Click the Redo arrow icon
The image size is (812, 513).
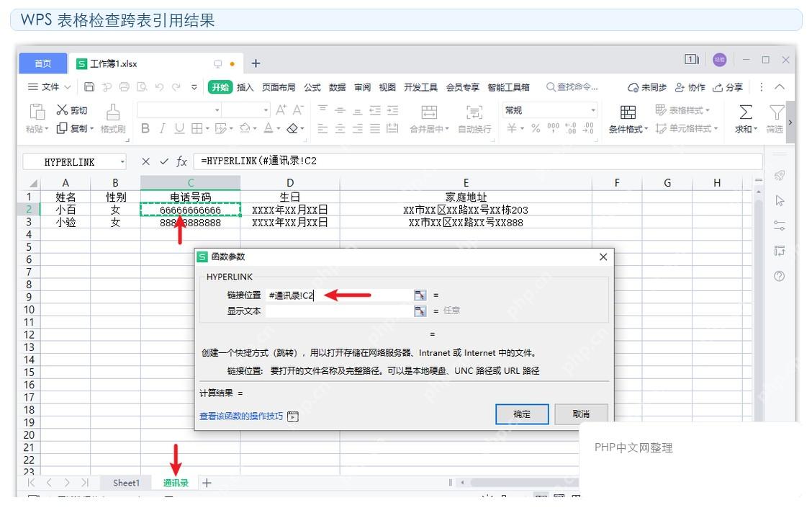click(x=176, y=87)
